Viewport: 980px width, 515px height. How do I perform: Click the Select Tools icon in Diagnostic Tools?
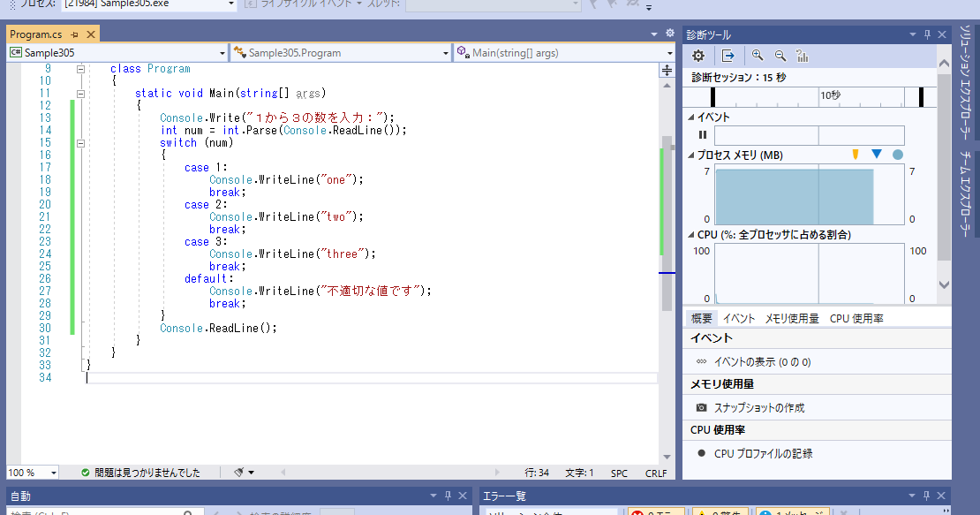pyautogui.click(x=726, y=55)
